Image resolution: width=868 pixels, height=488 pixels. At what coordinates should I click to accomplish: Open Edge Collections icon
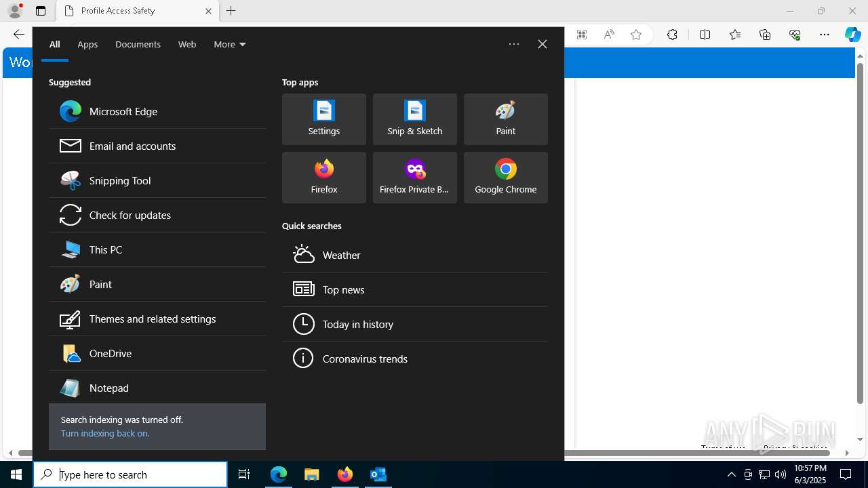pos(765,35)
